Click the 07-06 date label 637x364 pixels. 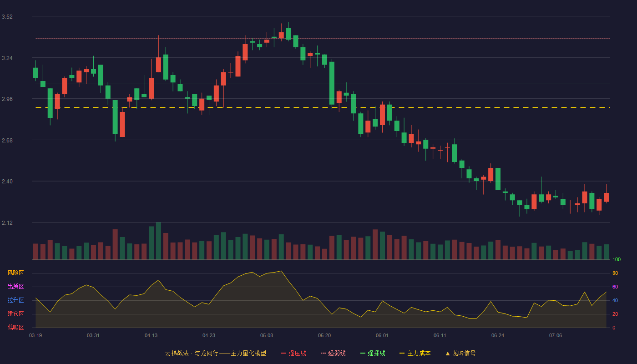click(x=556, y=335)
